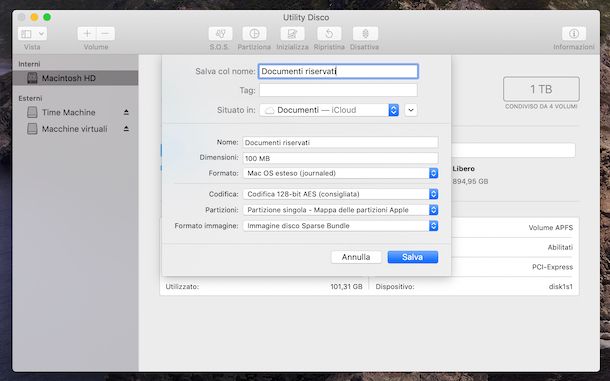Click the Abilitati value
Screen dimensions: 610x381
(x=560, y=247)
